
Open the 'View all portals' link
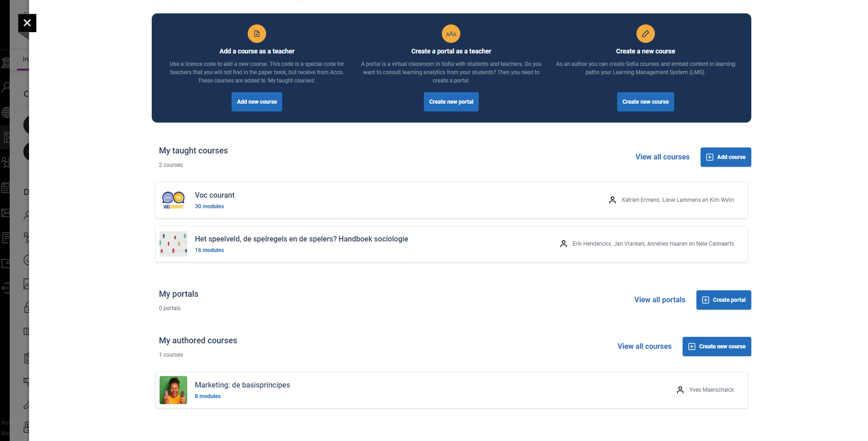point(660,300)
